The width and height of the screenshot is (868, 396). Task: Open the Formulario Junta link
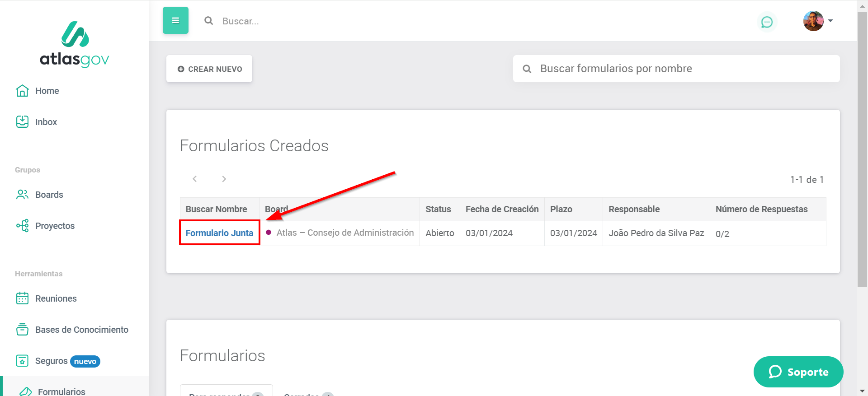[x=219, y=233]
